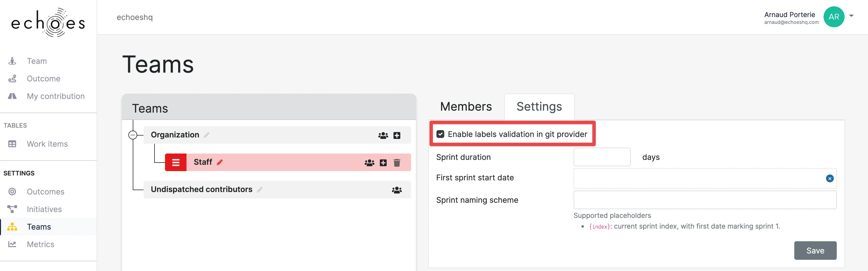Open Initiatives settings
The width and height of the screenshot is (868, 271).
[44, 209]
